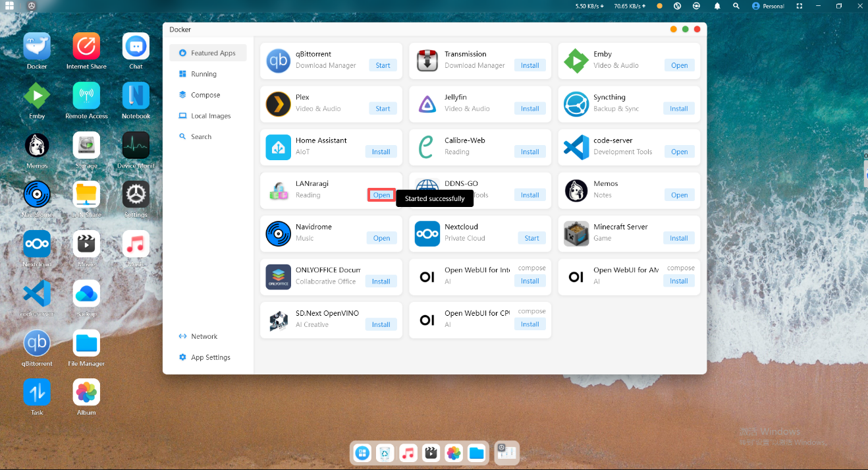Toggle fullscreen icon in the top bar

click(800, 6)
